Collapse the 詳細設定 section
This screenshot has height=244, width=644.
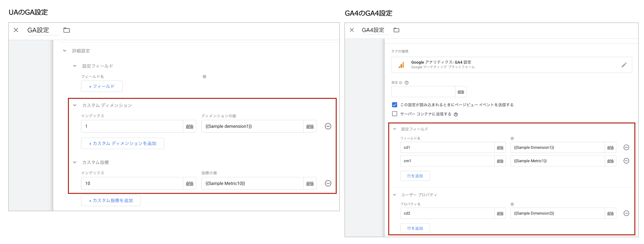coord(65,51)
